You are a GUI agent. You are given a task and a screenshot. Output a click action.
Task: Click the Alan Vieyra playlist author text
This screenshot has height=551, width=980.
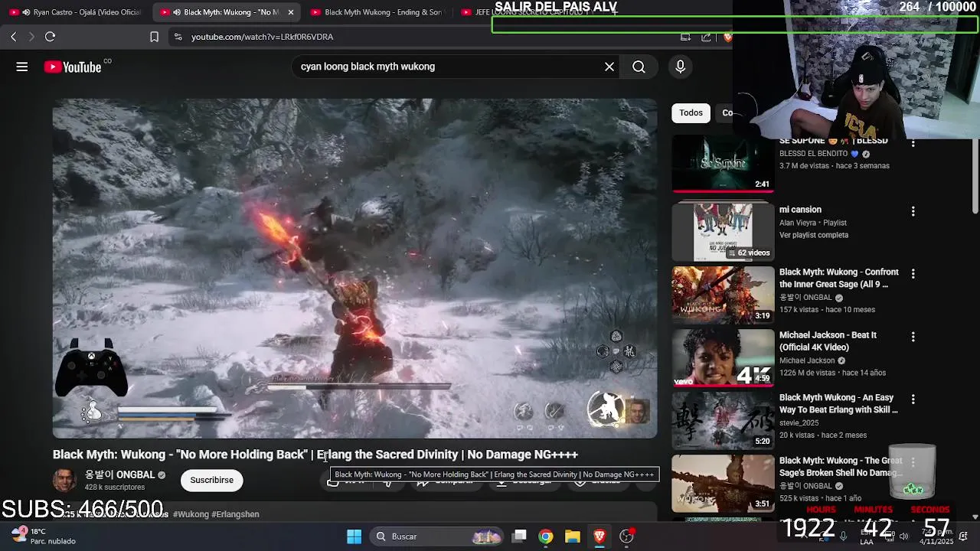[798, 223]
